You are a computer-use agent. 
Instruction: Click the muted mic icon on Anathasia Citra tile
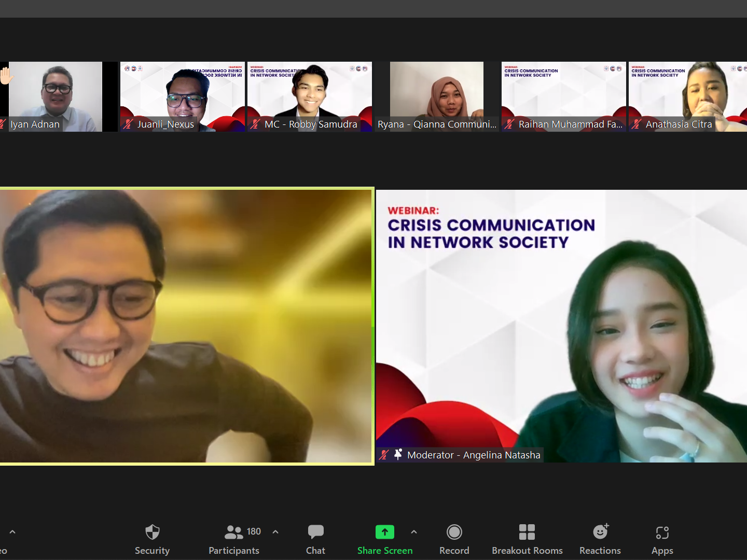637,124
